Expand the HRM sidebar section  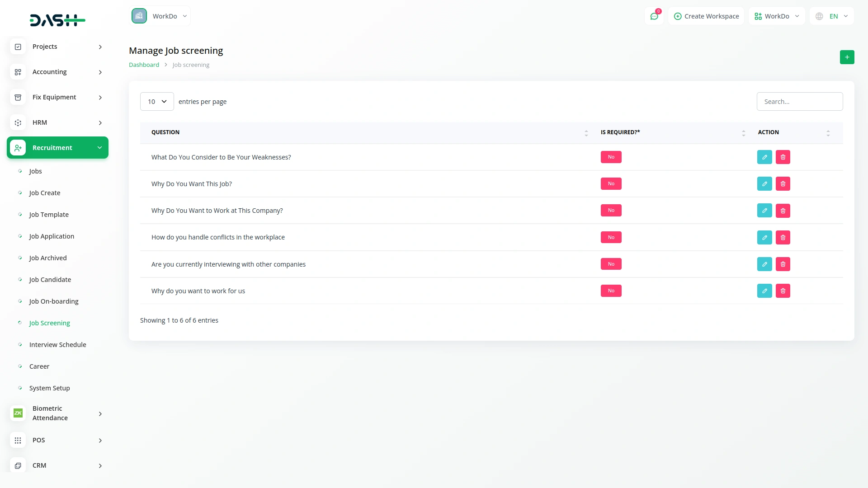[x=57, y=122]
